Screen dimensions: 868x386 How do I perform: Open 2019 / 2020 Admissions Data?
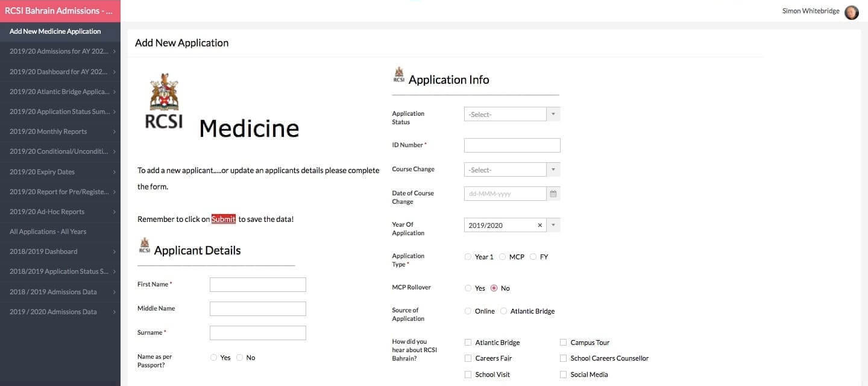[60, 312]
